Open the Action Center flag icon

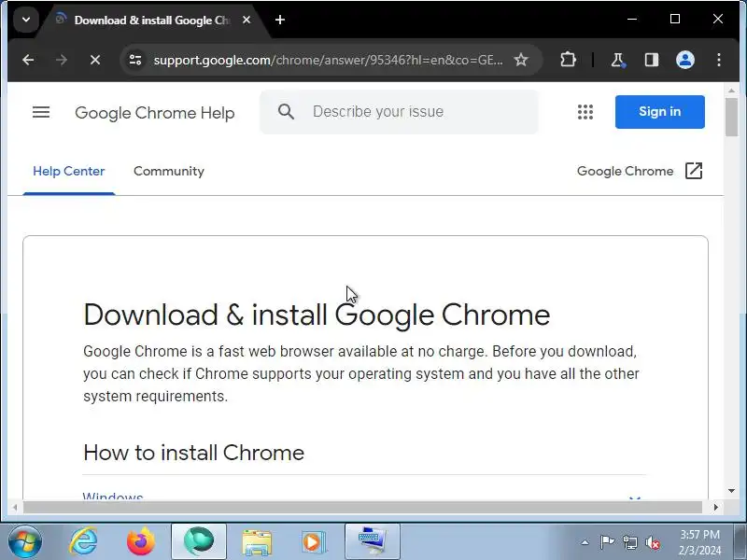tap(607, 542)
